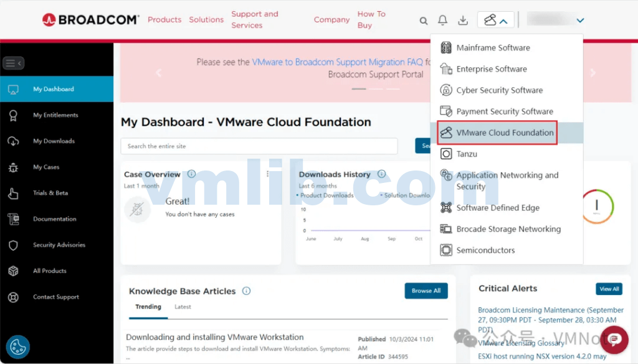
Task: Switch to the Latest tab
Action: (183, 307)
